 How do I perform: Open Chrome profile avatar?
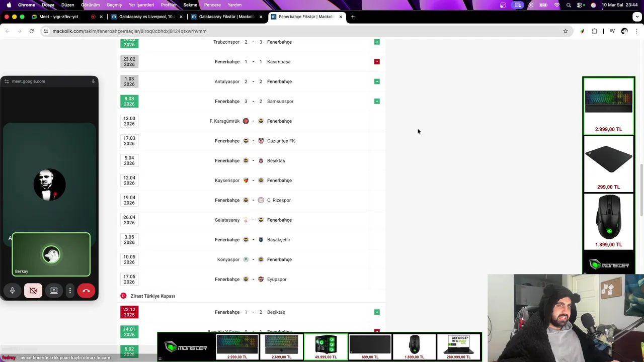point(624,31)
